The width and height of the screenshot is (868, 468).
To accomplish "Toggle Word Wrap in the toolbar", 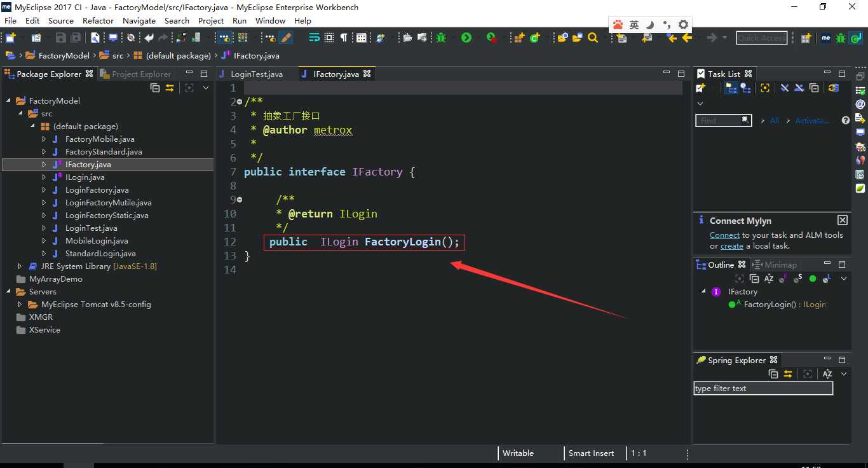I will click(x=314, y=38).
